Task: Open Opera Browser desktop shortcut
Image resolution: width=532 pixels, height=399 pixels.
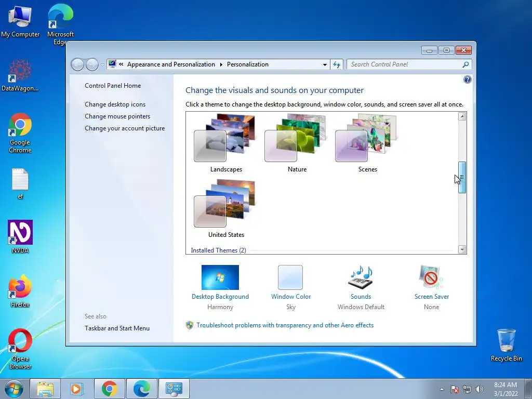Action: coord(20,349)
